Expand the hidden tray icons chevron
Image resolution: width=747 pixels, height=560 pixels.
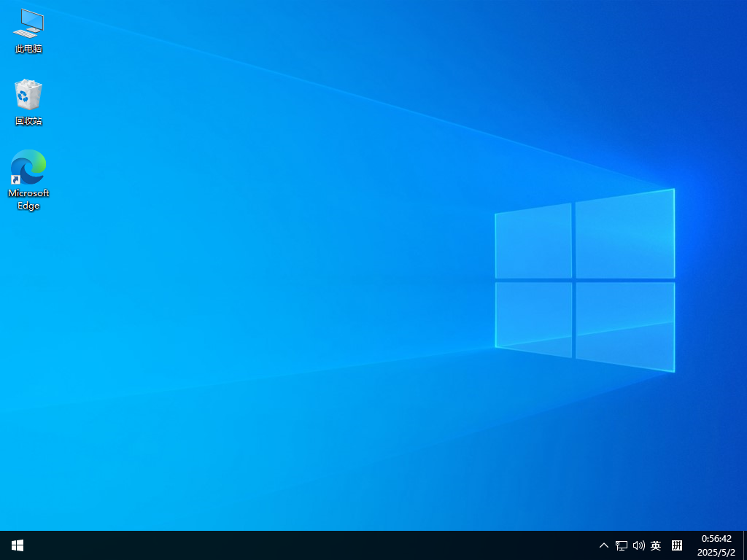pos(604,545)
